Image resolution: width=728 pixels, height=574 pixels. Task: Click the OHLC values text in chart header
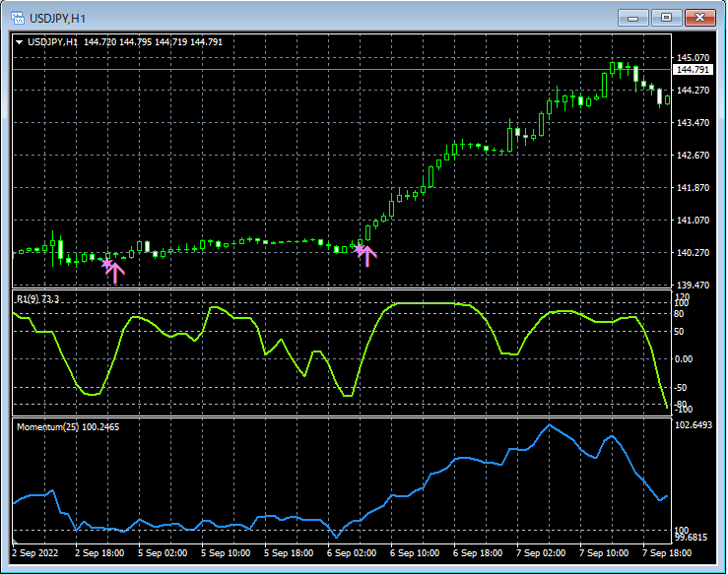click(153, 41)
